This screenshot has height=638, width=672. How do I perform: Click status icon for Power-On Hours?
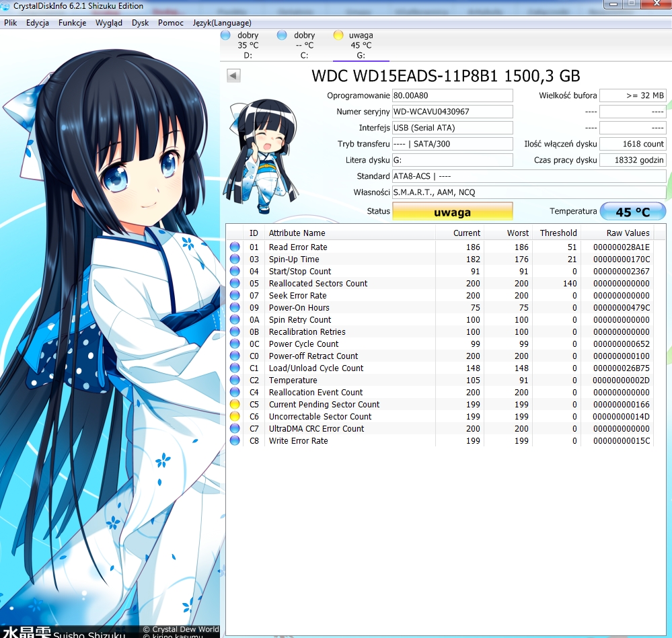pyautogui.click(x=235, y=307)
